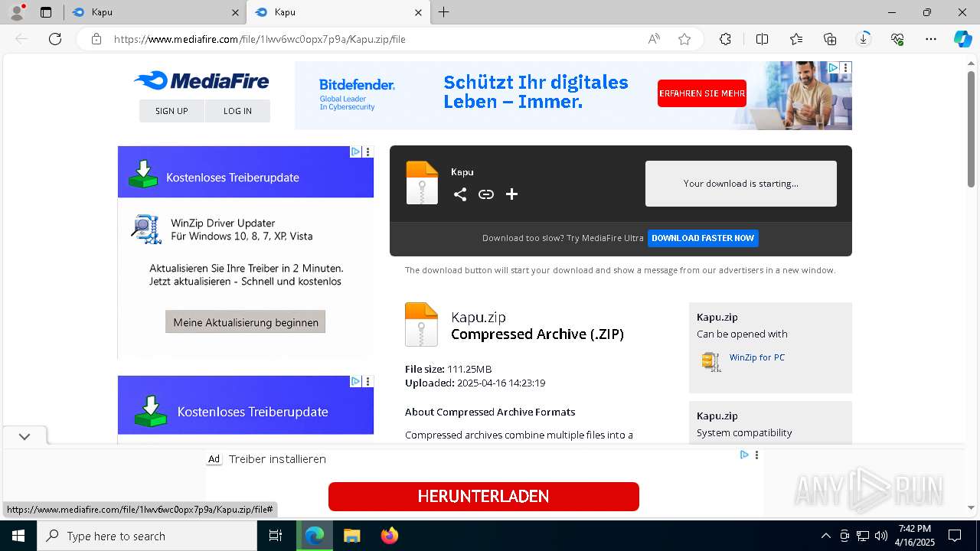Screen dimensions: 980x551
Task: Click the WinZip for PC icon
Action: click(711, 361)
